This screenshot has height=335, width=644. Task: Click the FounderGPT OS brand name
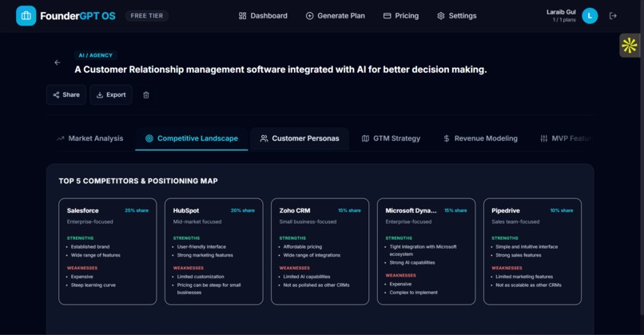click(78, 16)
